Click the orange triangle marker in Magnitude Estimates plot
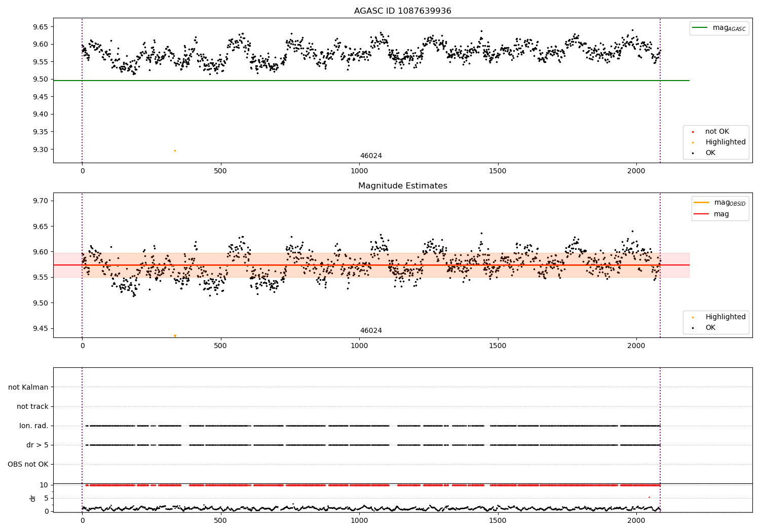 175,336
